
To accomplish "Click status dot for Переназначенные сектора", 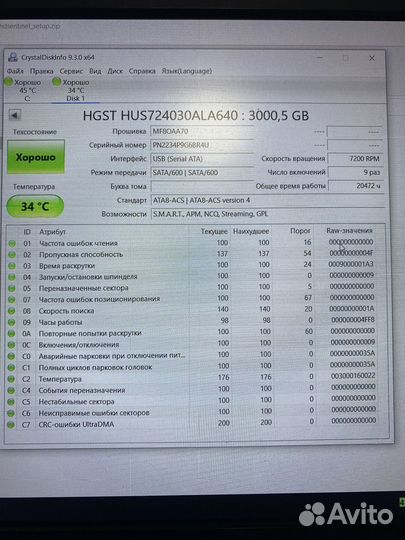I will point(12,289).
